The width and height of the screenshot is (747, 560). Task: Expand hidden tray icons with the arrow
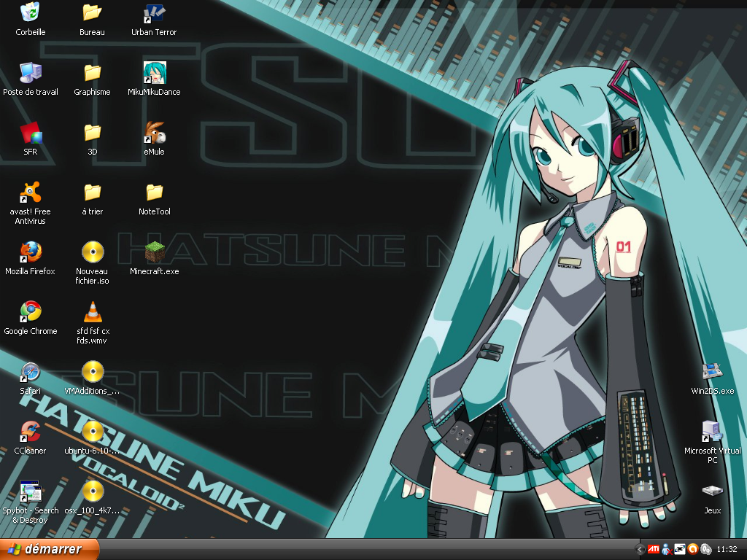pos(640,550)
